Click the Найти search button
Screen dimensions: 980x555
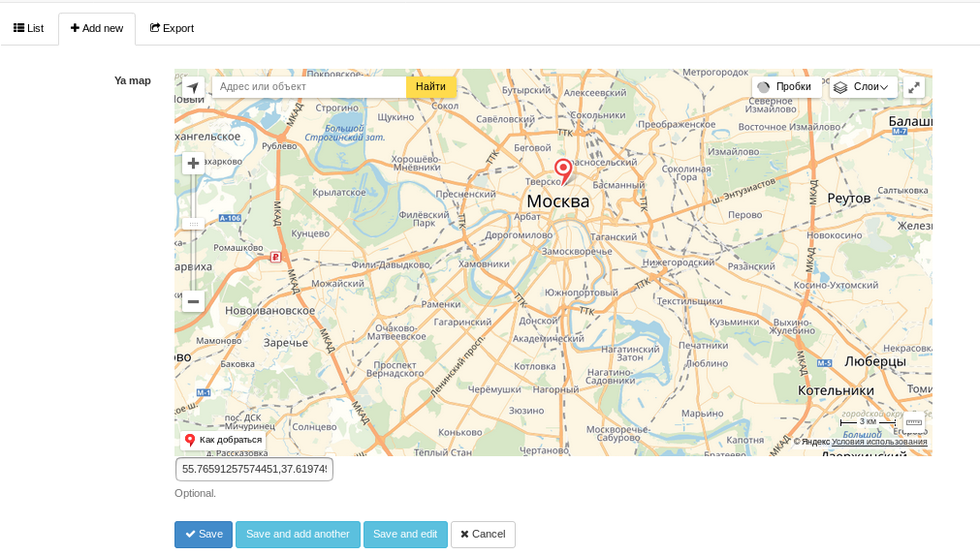430,87
